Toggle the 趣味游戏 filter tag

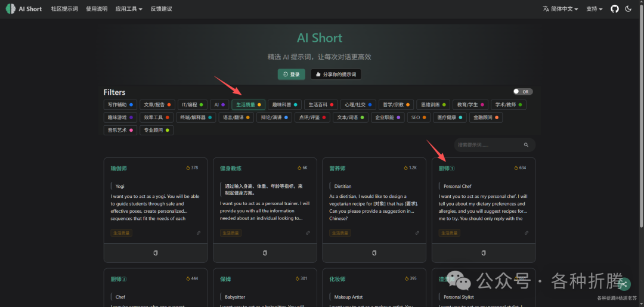pyautogui.click(x=120, y=117)
